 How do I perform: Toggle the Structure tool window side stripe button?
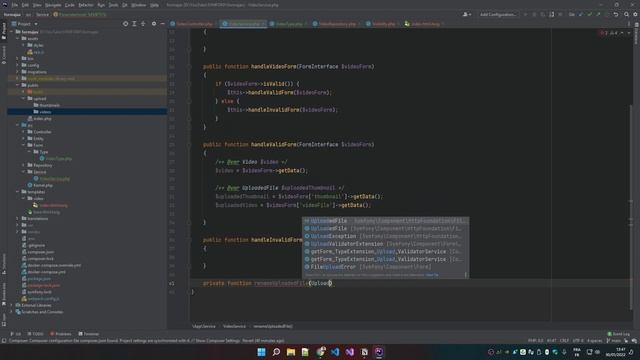[4, 264]
